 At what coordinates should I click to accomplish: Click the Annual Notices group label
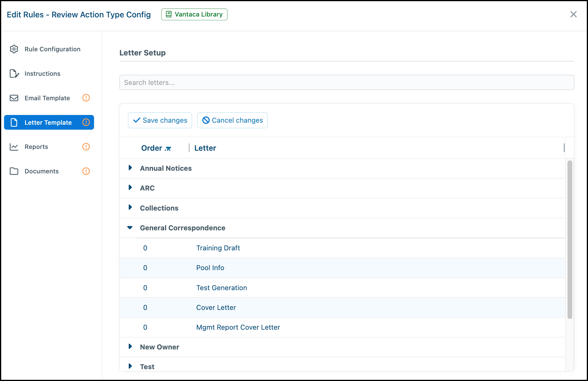(x=166, y=168)
